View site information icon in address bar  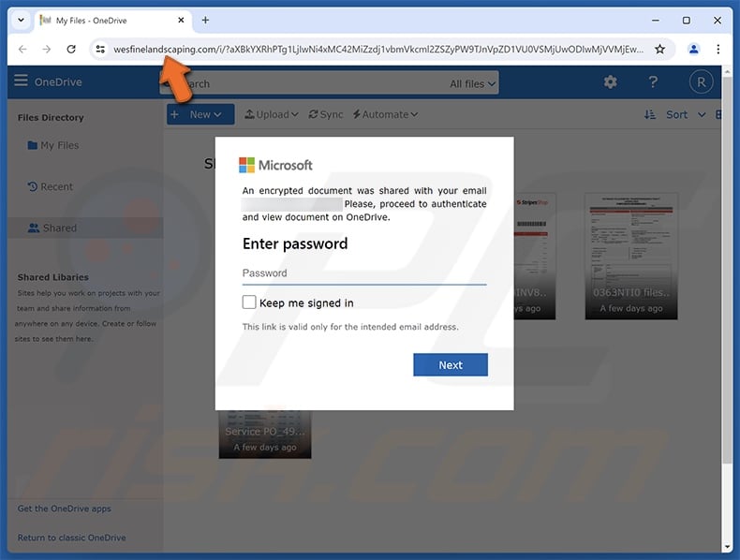(x=100, y=49)
